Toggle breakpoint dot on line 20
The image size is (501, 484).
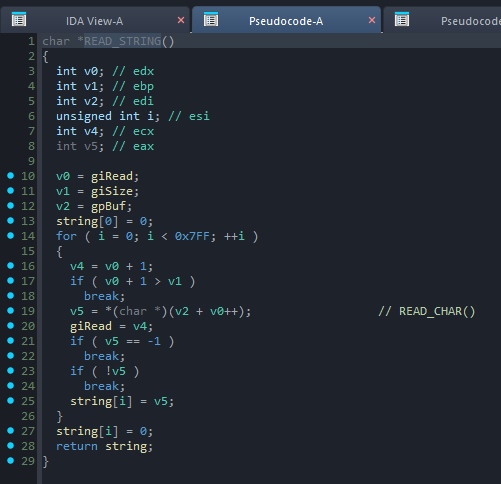tap(10, 325)
